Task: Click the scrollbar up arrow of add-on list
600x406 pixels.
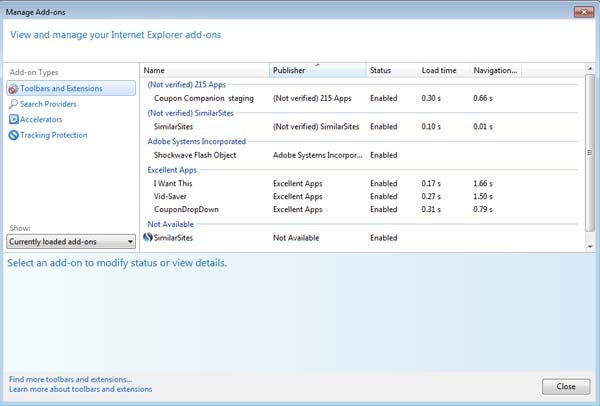Action: point(590,68)
